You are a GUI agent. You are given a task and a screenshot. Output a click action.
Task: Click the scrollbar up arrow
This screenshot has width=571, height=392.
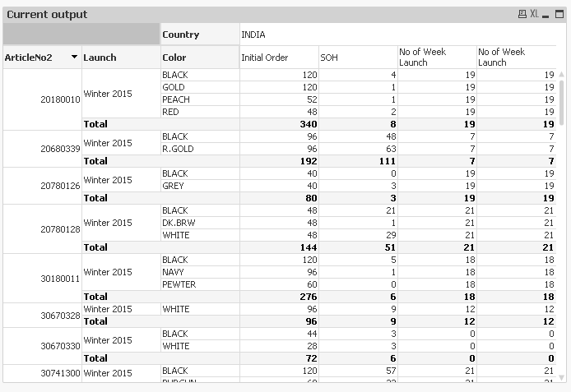coord(562,74)
